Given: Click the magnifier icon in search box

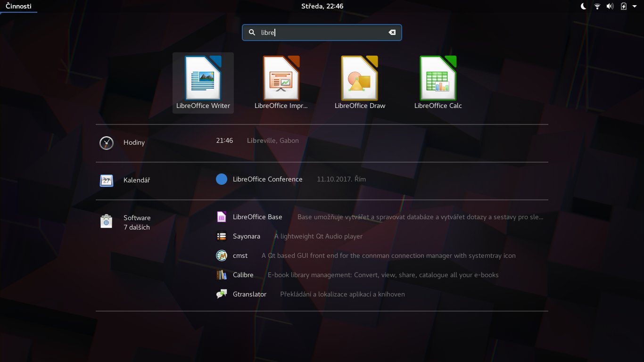Looking at the screenshot, I should click(252, 33).
